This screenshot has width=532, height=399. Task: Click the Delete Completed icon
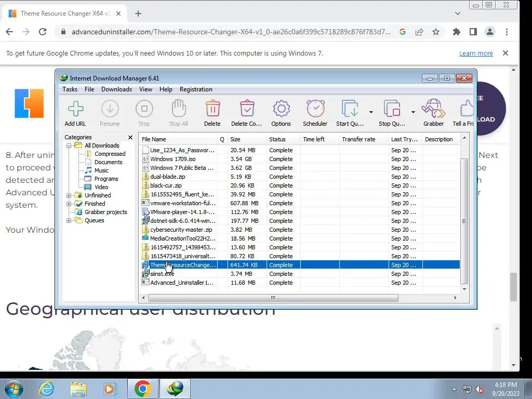click(247, 113)
